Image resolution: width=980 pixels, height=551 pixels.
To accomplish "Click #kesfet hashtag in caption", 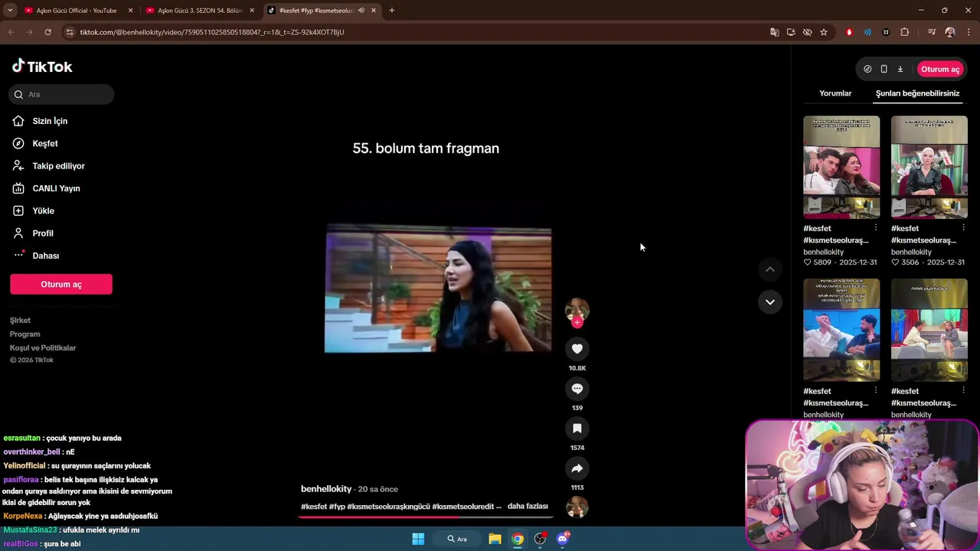I will (314, 507).
